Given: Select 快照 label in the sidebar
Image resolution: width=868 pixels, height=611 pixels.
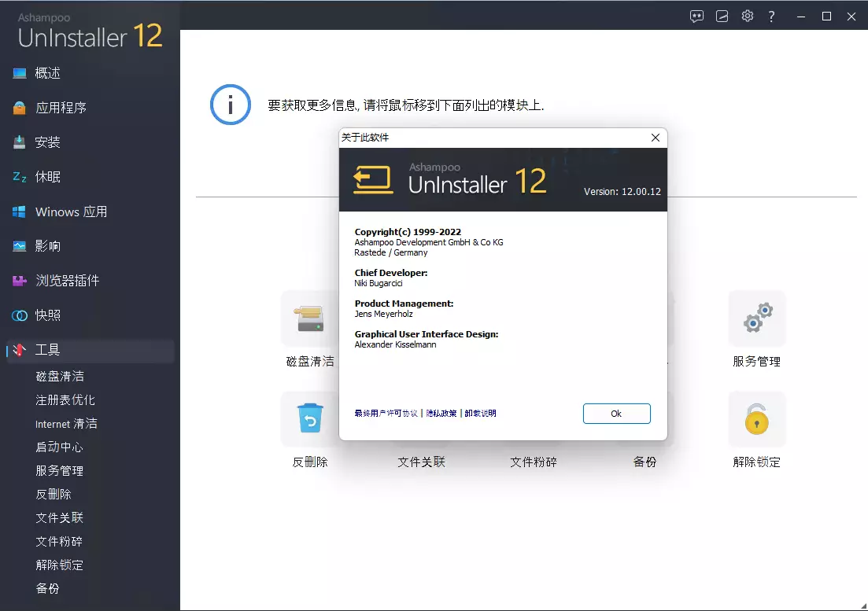Looking at the screenshot, I should tap(47, 315).
